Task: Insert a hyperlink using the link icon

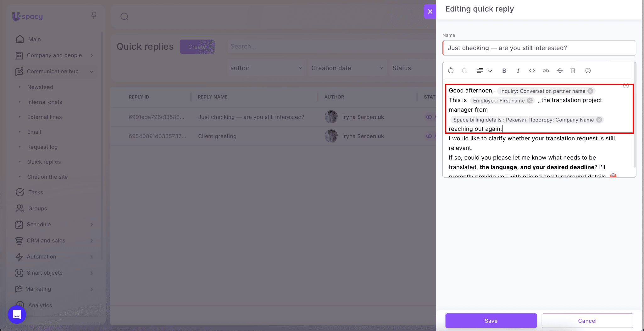Action: tap(546, 70)
